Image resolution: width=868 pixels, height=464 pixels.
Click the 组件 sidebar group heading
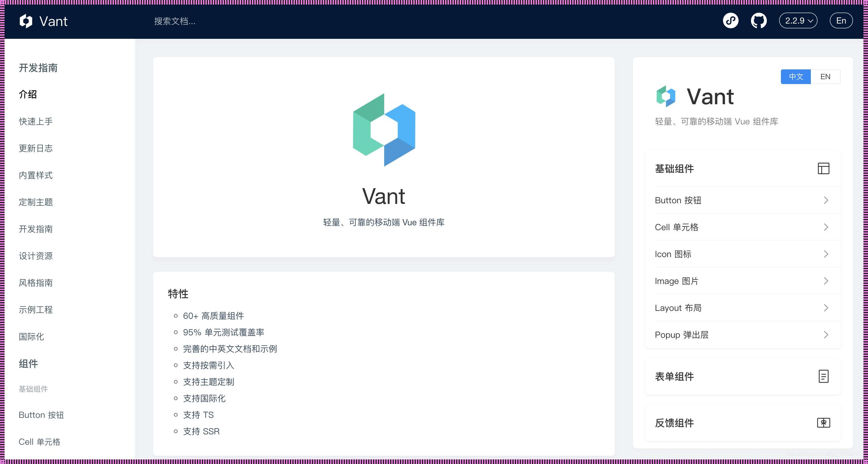(28, 364)
